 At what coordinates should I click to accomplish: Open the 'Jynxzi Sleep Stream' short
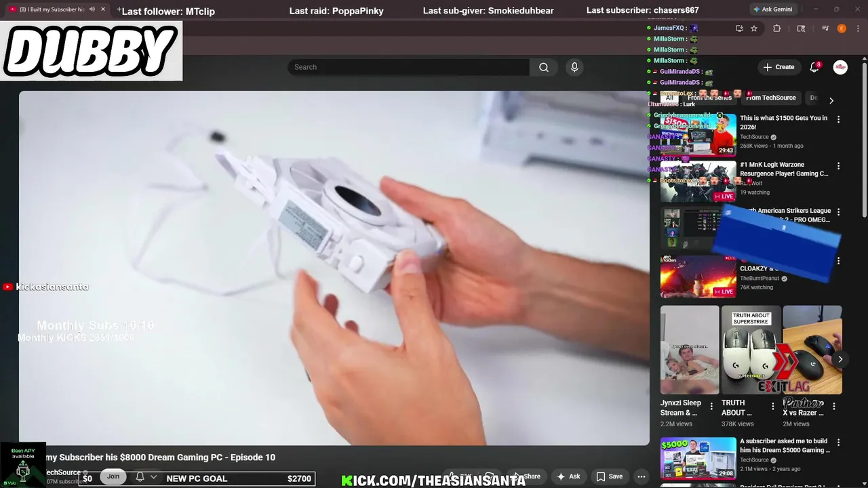click(x=690, y=350)
